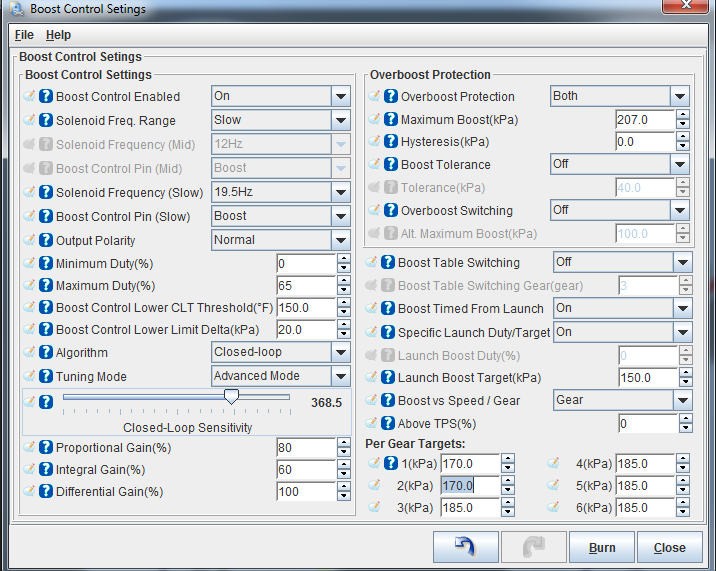Click help icon for Closed-Loop Sensitivity slider
The height and width of the screenshot is (571, 716).
click(x=46, y=402)
